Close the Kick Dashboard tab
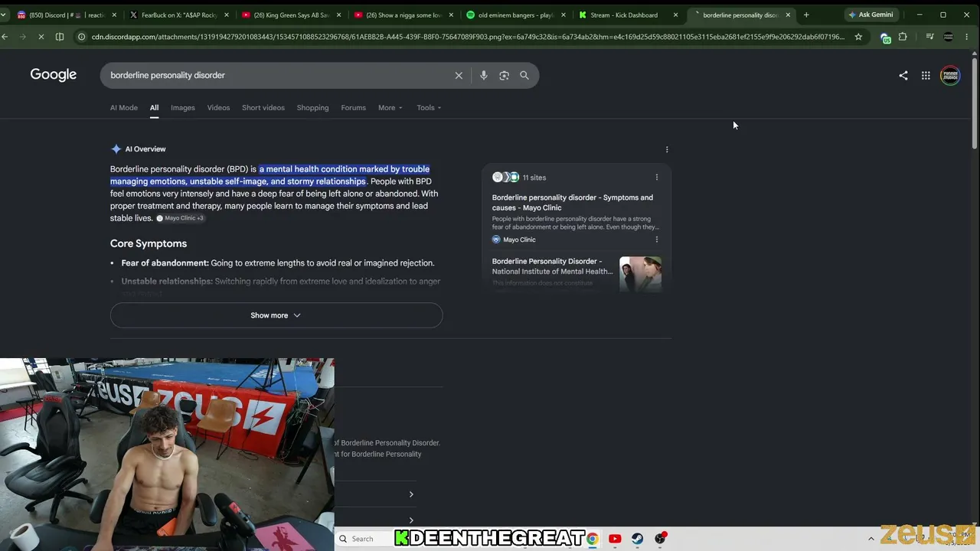 point(675,15)
